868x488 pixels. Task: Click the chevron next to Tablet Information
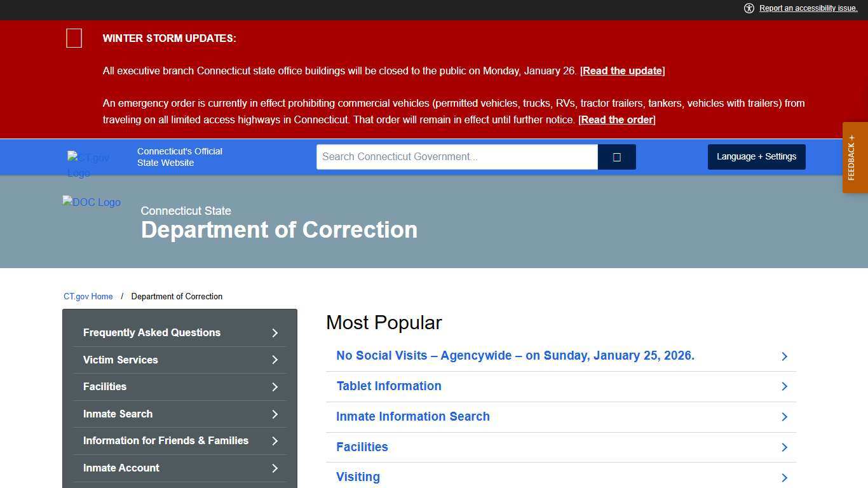pyautogui.click(x=784, y=386)
